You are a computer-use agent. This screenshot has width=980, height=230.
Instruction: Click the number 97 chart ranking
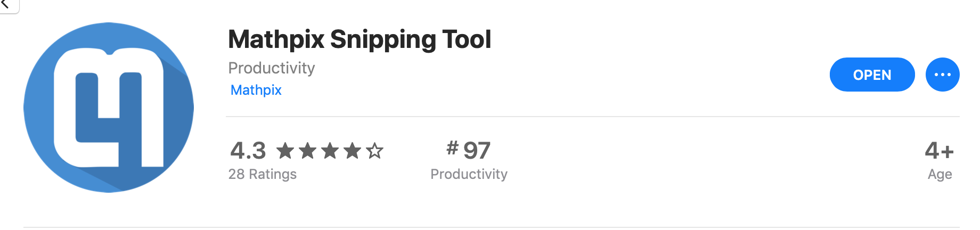point(477,151)
